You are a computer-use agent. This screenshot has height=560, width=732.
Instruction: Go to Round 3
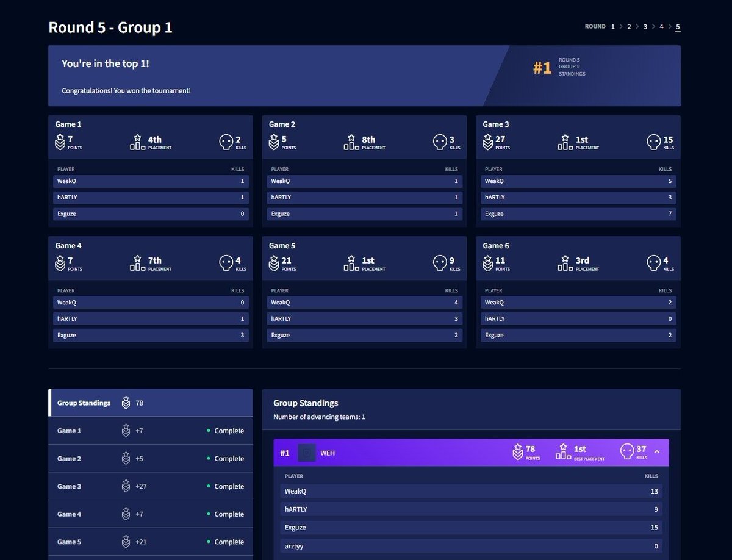[x=645, y=27]
